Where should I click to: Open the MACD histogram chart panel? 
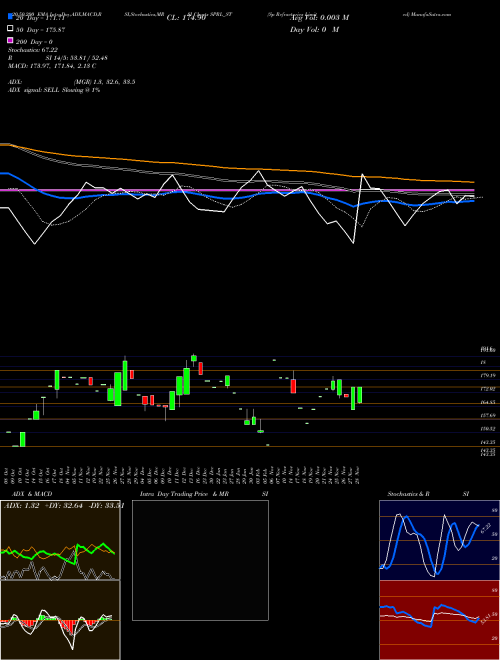(x=60, y=620)
